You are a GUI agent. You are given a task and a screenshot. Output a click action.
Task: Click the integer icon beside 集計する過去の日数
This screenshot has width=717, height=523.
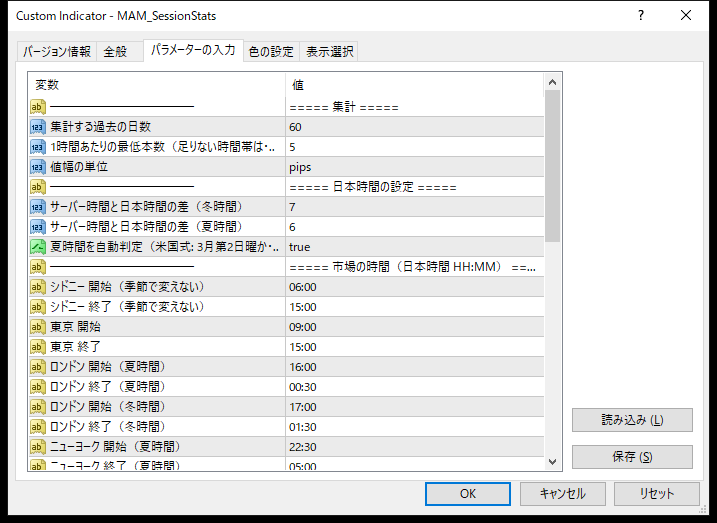pyautogui.click(x=38, y=127)
